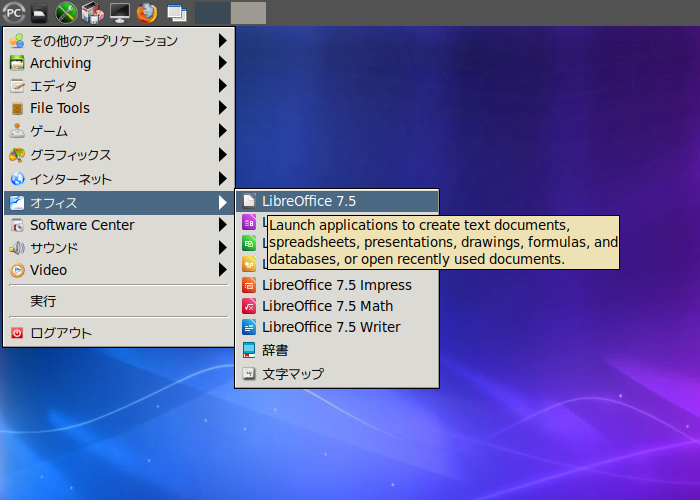Open the Archiving submenu
Screen dimensions: 700x500
(x=119, y=63)
